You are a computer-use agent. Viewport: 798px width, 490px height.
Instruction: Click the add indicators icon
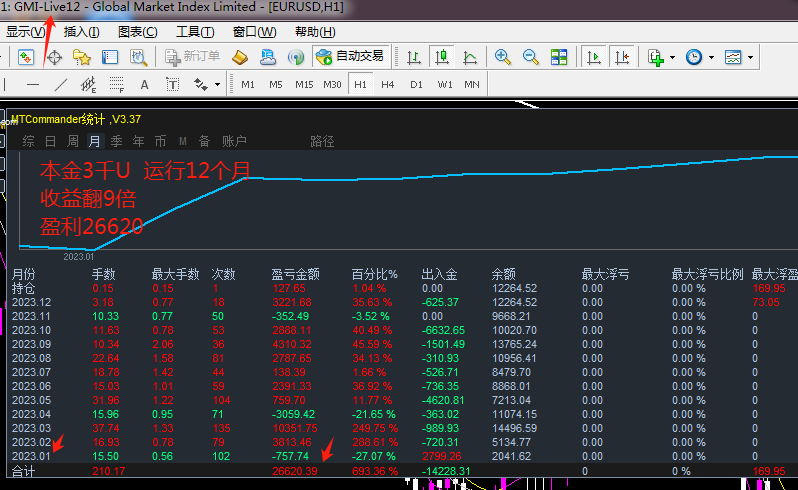(x=656, y=57)
